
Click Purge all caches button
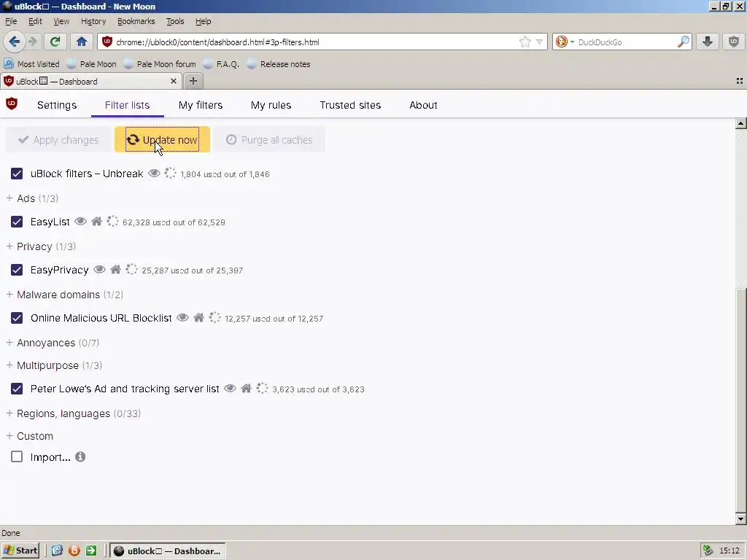269,139
